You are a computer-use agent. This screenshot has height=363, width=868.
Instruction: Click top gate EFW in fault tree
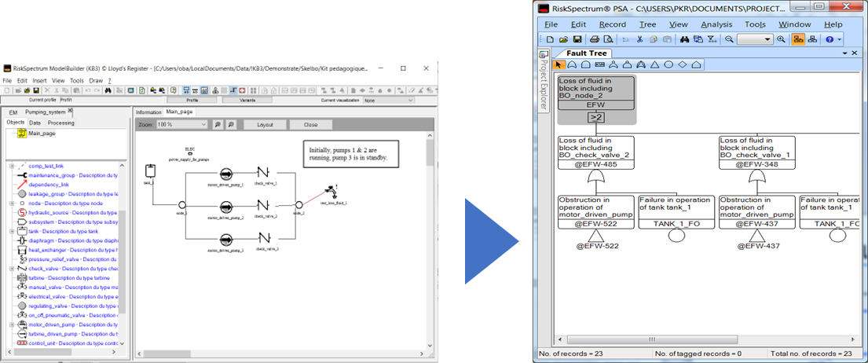coord(595,93)
